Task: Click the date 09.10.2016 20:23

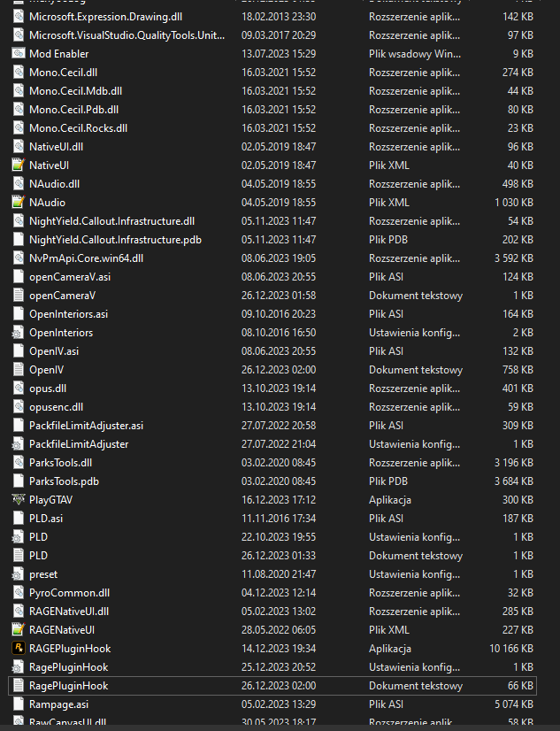Action: tap(278, 314)
